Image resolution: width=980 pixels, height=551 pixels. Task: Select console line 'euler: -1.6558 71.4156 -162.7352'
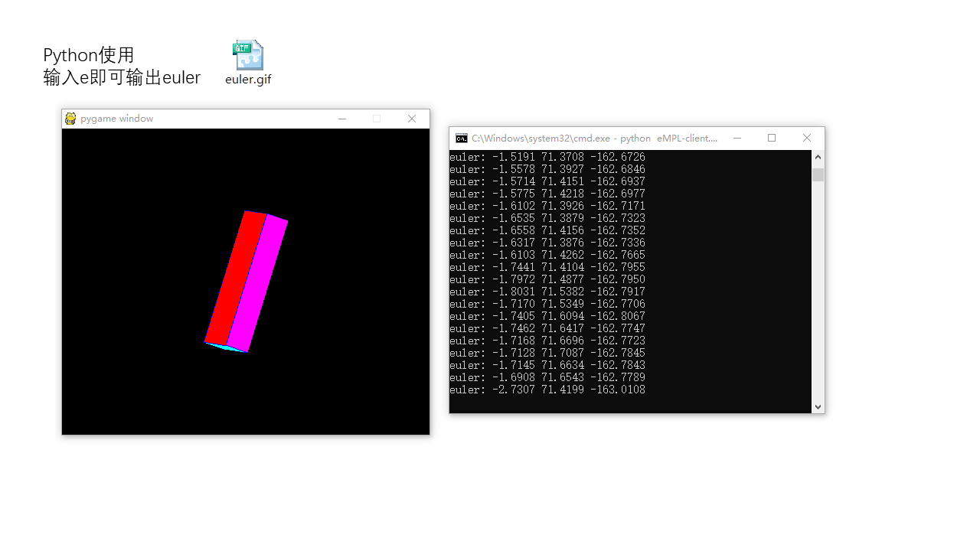pos(547,230)
